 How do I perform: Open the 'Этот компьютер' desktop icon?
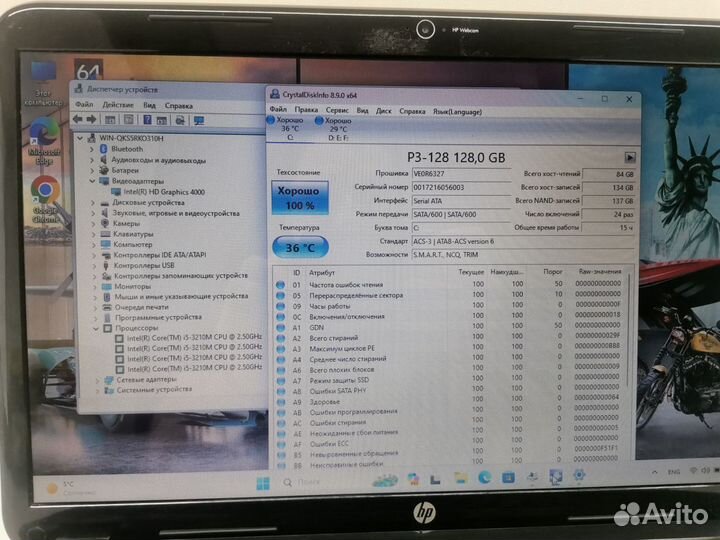tap(43, 85)
